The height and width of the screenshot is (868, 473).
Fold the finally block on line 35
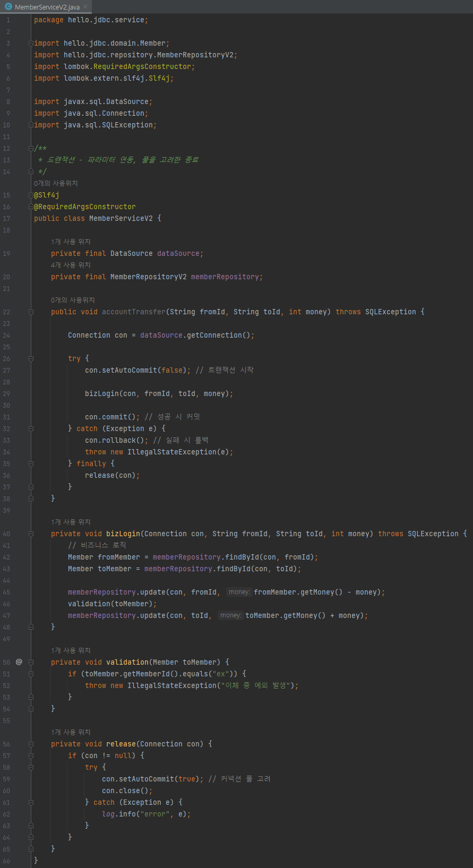point(31,463)
